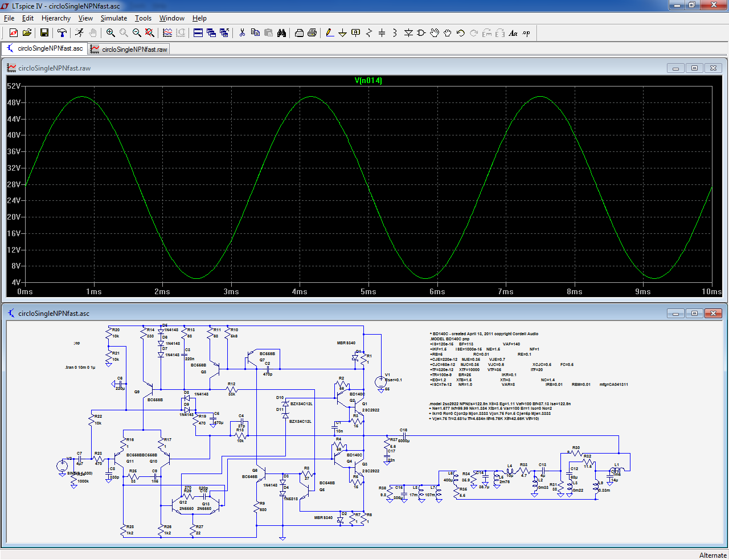Undo last action arrow icon
This screenshot has height=560, width=729.
(461, 33)
